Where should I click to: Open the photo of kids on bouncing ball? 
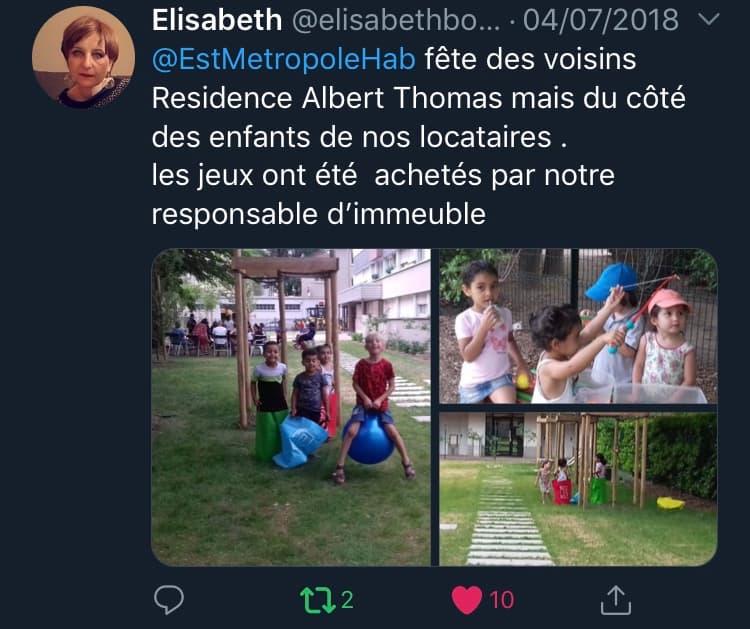pos(291,407)
